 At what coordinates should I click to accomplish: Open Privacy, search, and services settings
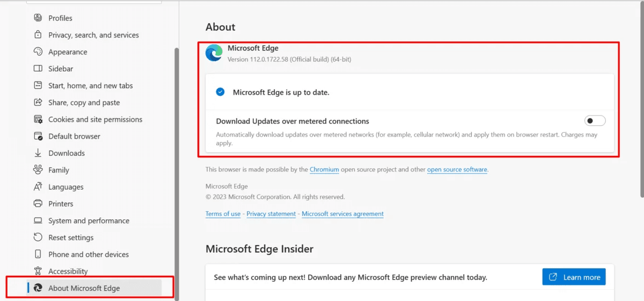94,35
